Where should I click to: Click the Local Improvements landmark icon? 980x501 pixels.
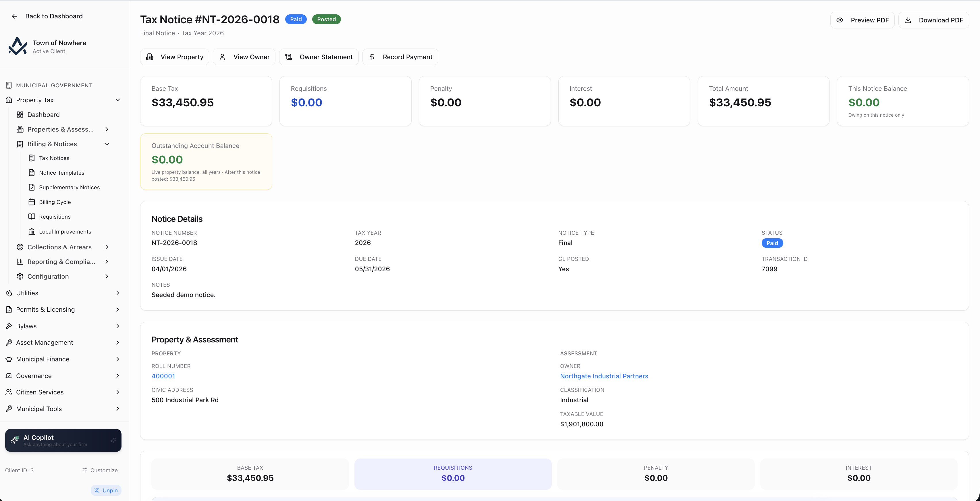(x=32, y=231)
